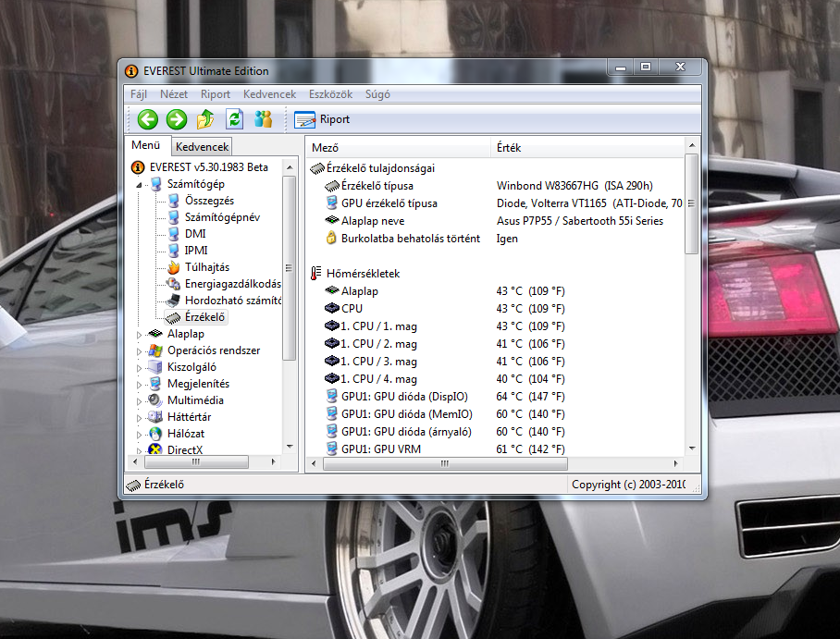Screen dimensions: 840x639
Task: Click the right panel scroll down arrow
Action: (x=692, y=449)
